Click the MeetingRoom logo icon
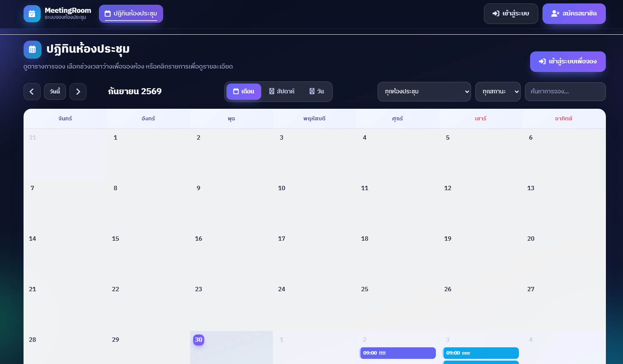623x364 pixels. pyautogui.click(x=32, y=14)
